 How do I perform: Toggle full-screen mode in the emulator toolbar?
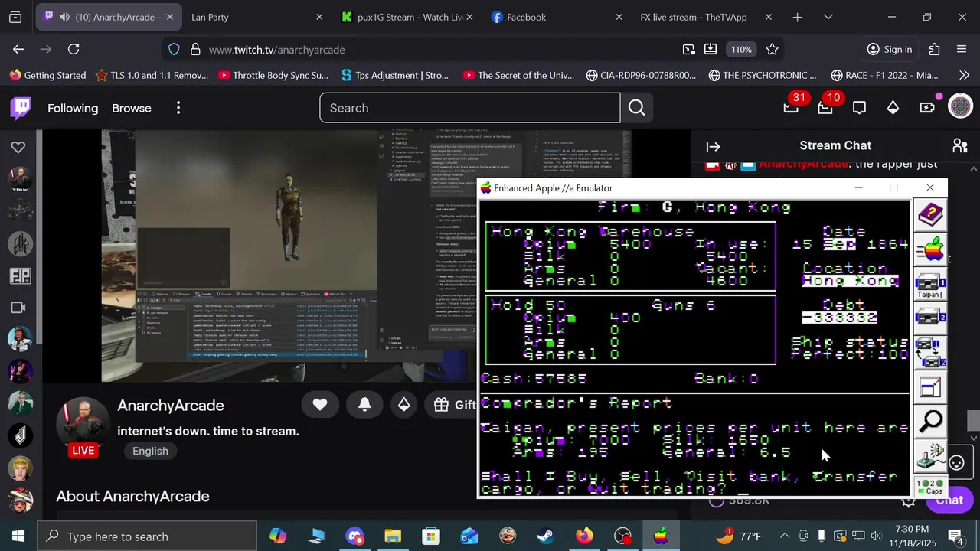coord(931,387)
